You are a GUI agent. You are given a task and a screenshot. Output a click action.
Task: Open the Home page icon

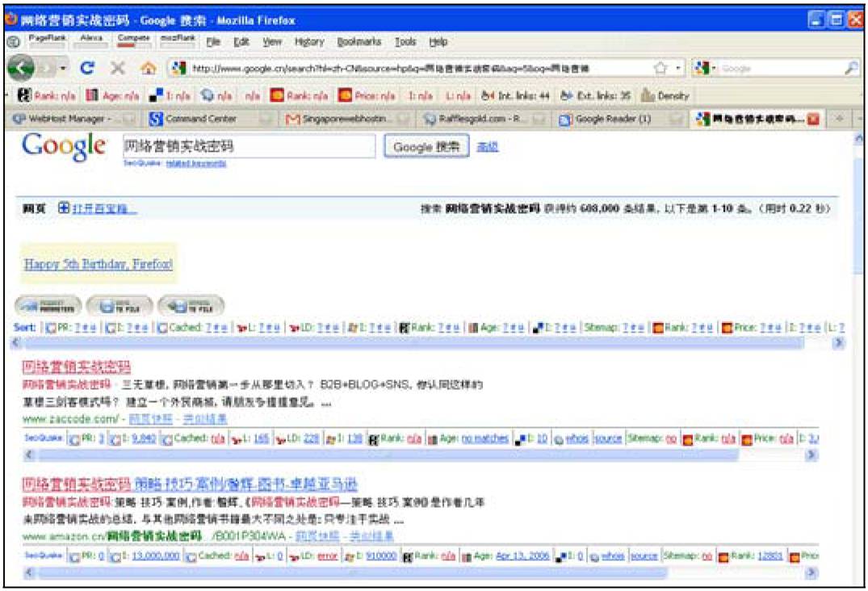pos(148,68)
